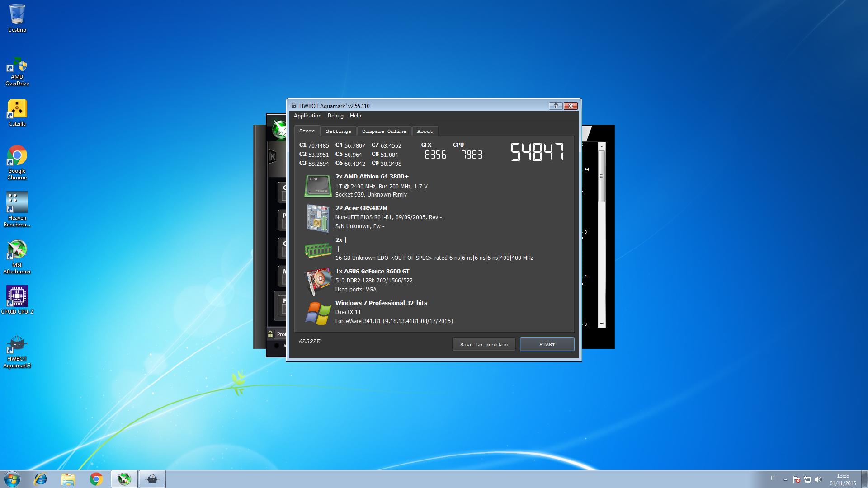This screenshot has height=488, width=868.
Task: Switch to the Compare Online tab
Action: tap(384, 131)
